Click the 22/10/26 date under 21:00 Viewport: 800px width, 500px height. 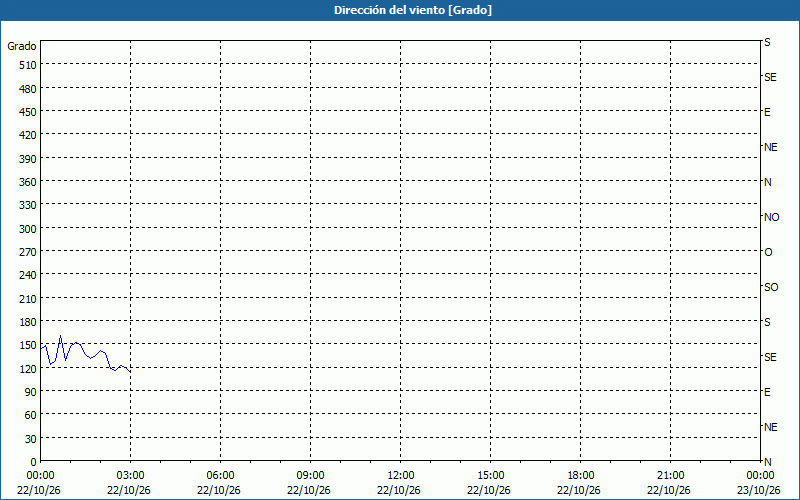click(669, 490)
